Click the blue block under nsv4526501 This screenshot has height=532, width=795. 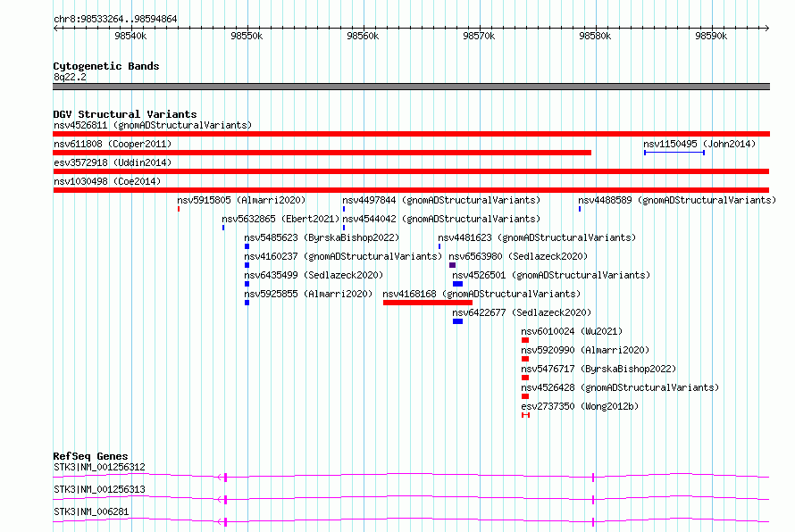tap(458, 284)
